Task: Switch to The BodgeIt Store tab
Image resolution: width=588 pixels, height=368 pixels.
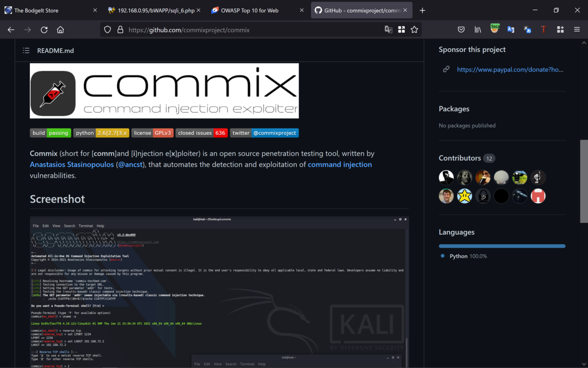Action: (x=42, y=10)
